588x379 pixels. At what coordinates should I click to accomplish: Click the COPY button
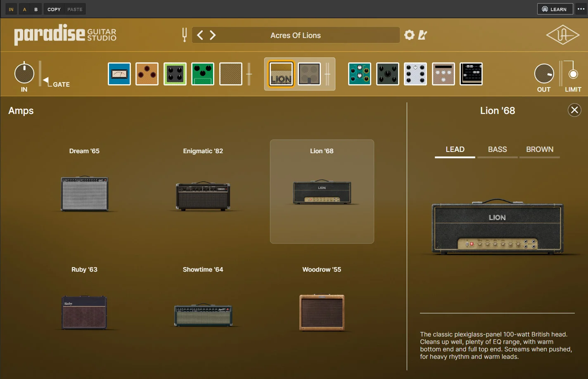(x=54, y=9)
